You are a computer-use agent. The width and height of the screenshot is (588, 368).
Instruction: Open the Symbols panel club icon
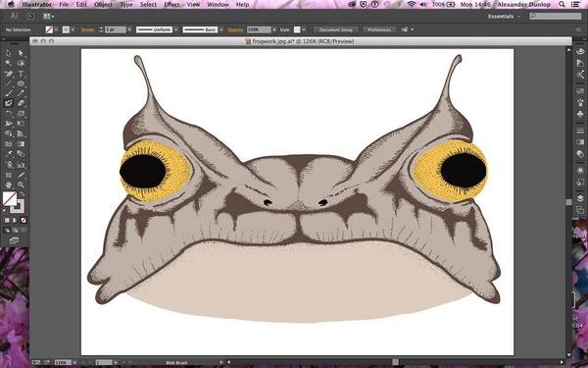coord(580,114)
